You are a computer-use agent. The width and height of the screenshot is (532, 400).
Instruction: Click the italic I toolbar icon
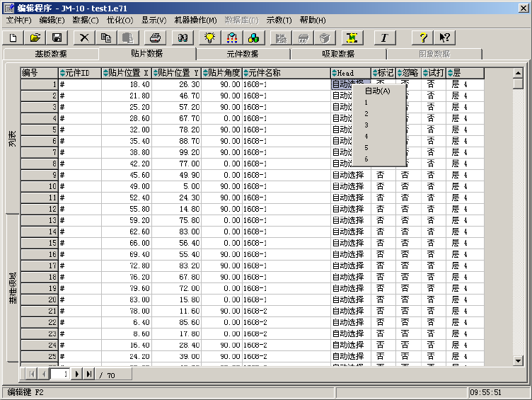384,38
